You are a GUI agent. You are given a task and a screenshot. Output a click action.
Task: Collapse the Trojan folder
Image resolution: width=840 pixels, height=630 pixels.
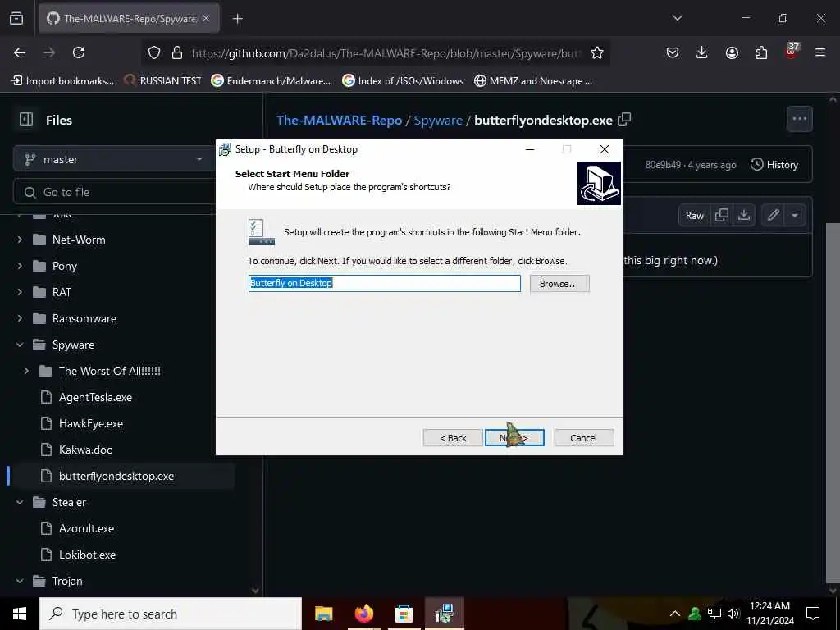[20, 581]
